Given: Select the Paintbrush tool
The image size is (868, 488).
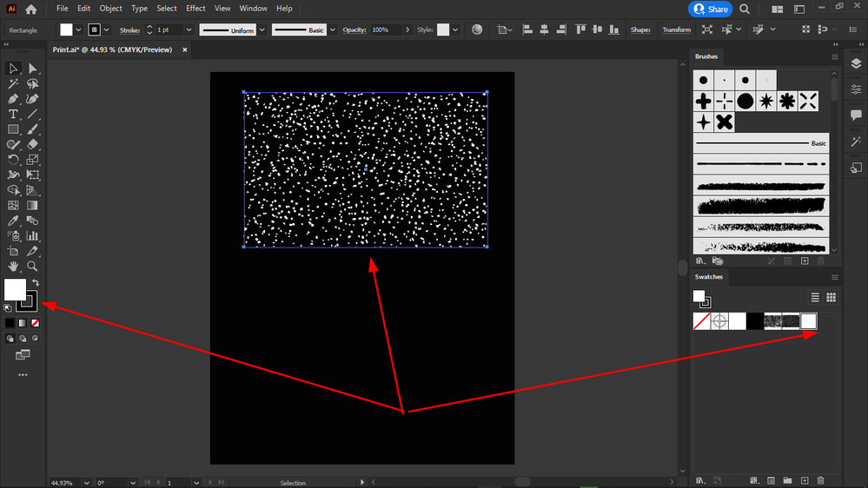Looking at the screenshot, I should (33, 129).
